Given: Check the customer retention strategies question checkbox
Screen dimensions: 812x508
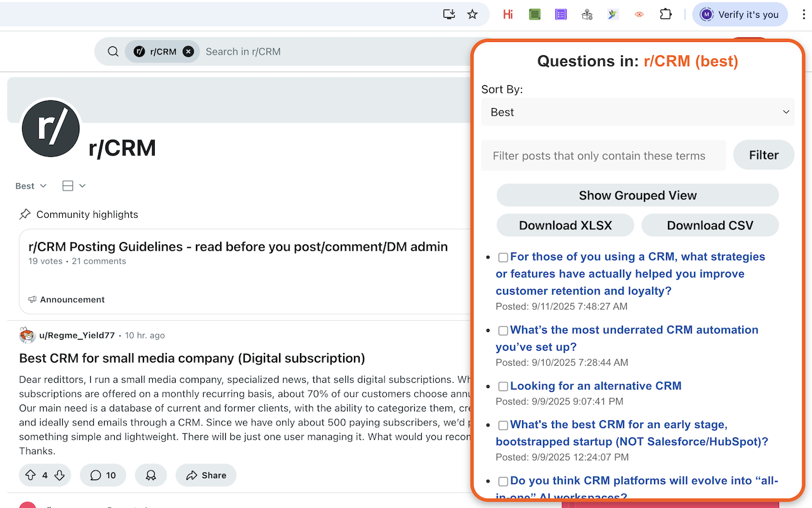Looking at the screenshot, I should (x=503, y=257).
